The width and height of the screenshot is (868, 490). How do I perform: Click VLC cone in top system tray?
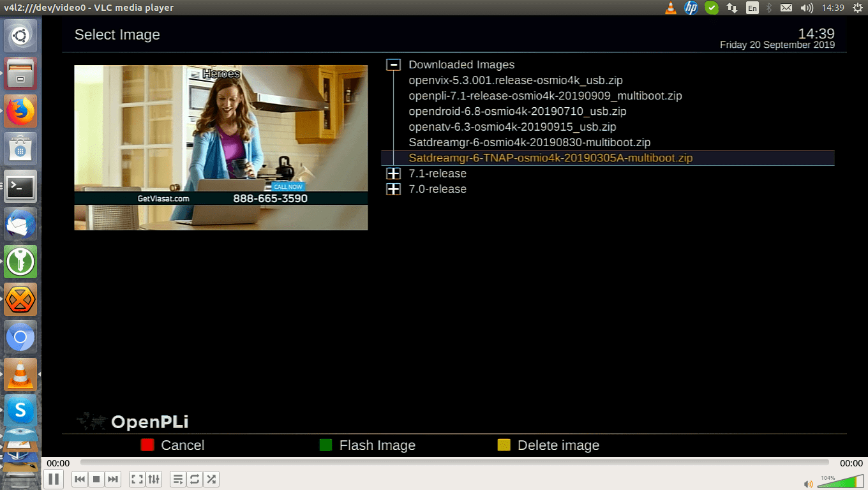tap(670, 8)
